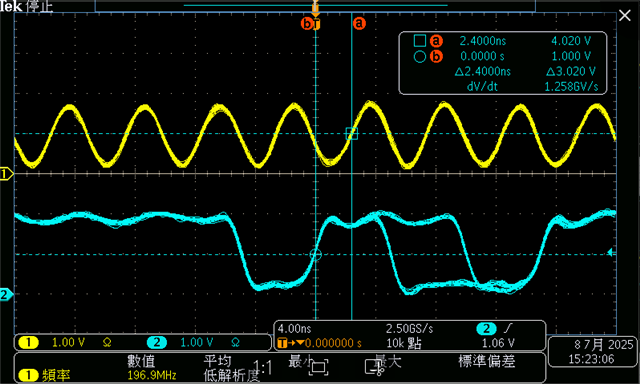This screenshot has height=384, width=640.
Task: Click the trigger level arrow on right edge
Action: click(x=611, y=253)
